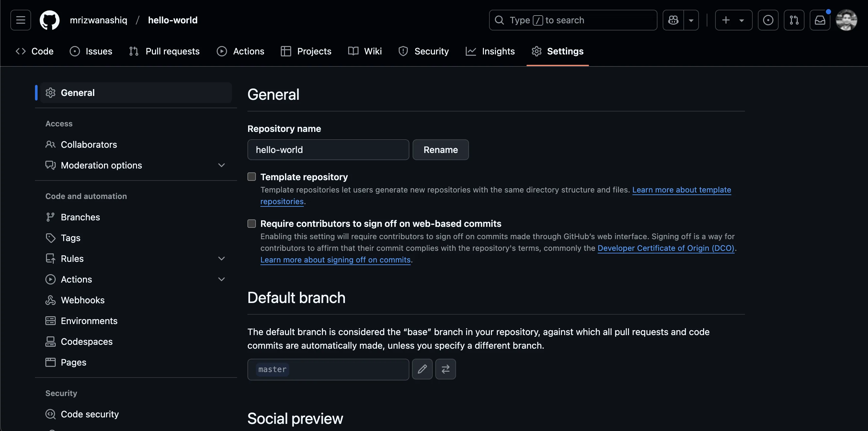Click the Moderation options speech bubble icon
Image resolution: width=868 pixels, height=431 pixels.
click(51, 165)
